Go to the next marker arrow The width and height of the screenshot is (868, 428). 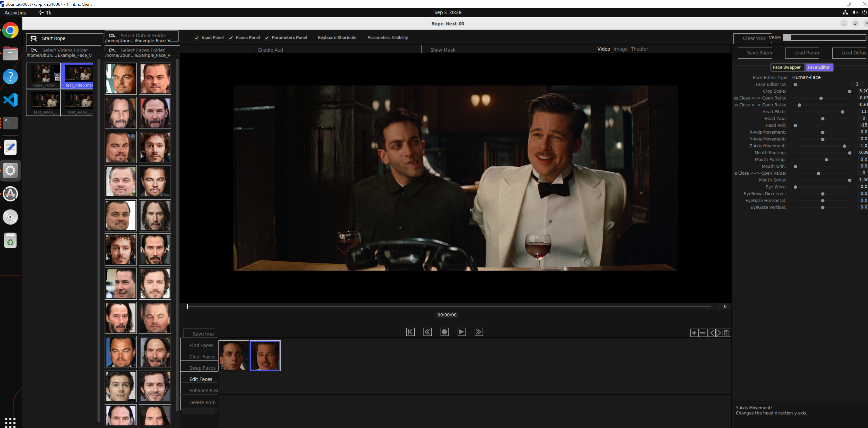(x=719, y=333)
